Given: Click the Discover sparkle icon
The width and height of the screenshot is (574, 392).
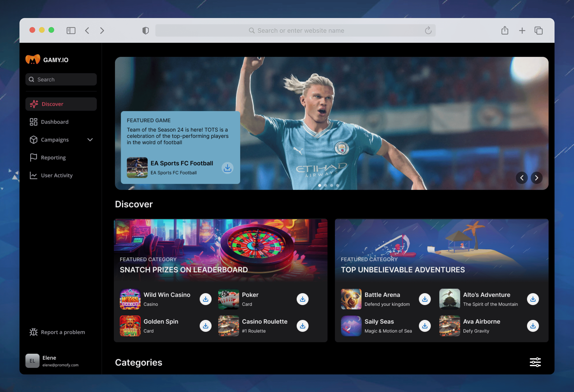Looking at the screenshot, I should (34, 104).
